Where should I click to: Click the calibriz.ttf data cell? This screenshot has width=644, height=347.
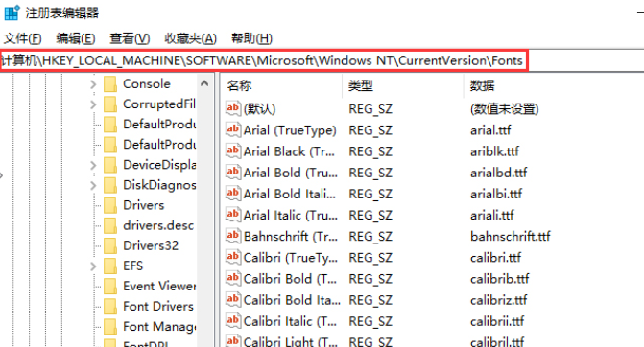(499, 301)
